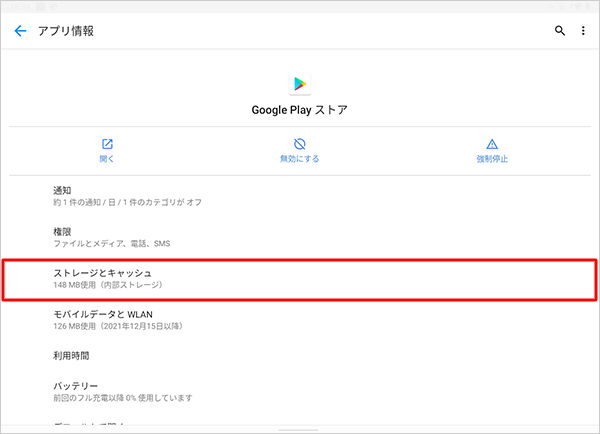
Task: Tap the 強制停止 warning triangle icon
Action: point(491,145)
